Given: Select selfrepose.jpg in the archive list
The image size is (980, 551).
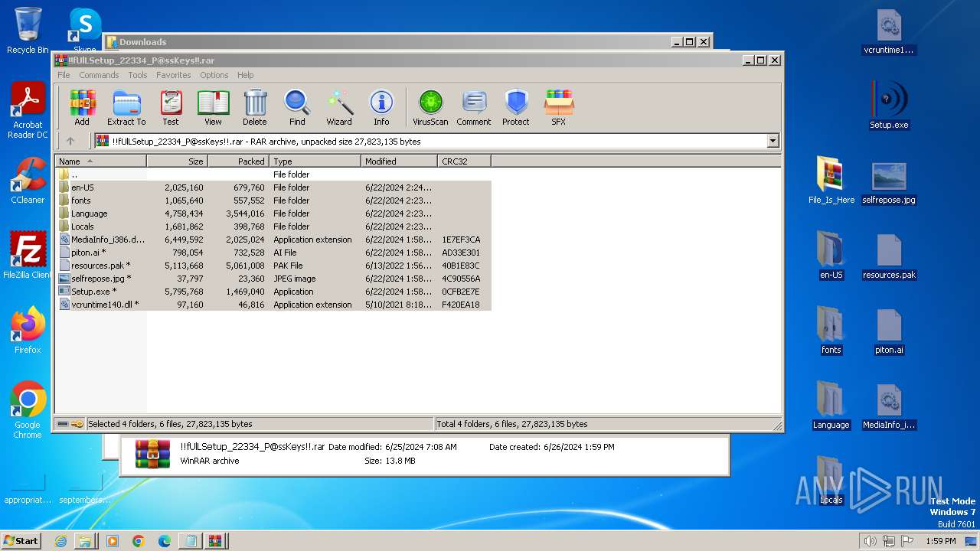Looking at the screenshot, I should (x=273, y=279).
